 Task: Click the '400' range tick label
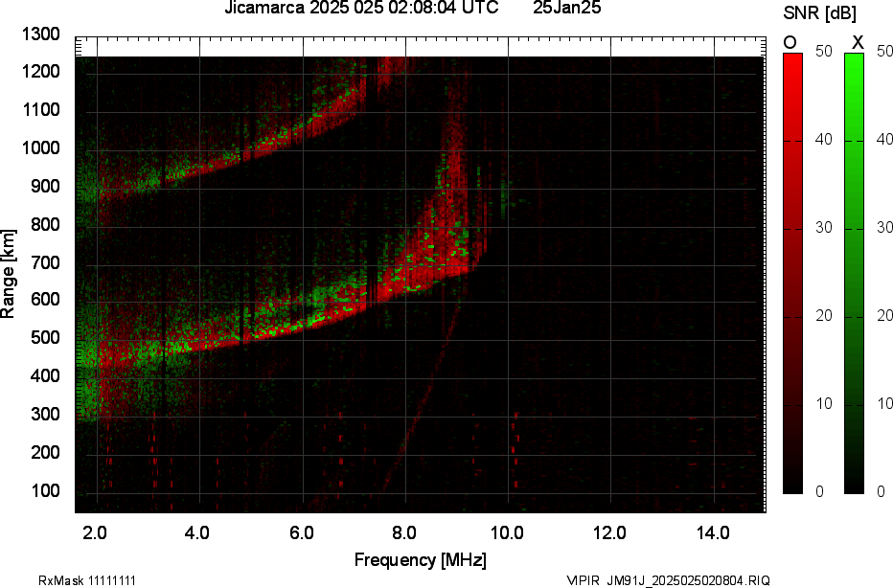click(x=45, y=375)
